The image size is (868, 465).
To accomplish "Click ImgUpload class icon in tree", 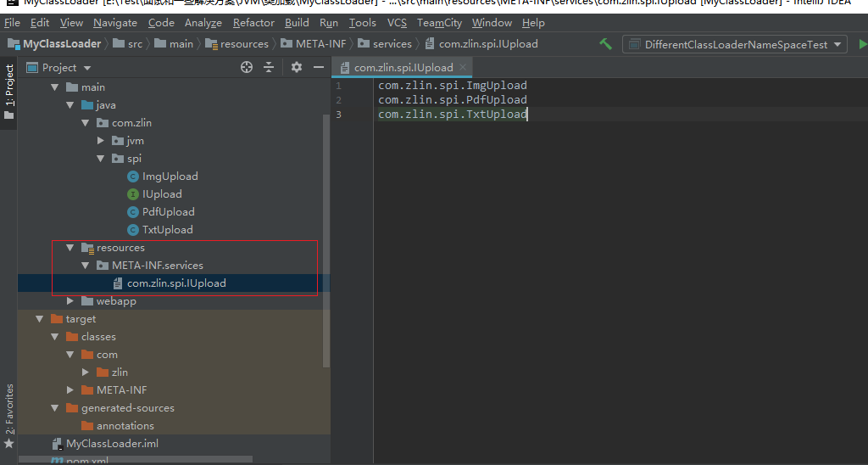I will pyautogui.click(x=133, y=176).
